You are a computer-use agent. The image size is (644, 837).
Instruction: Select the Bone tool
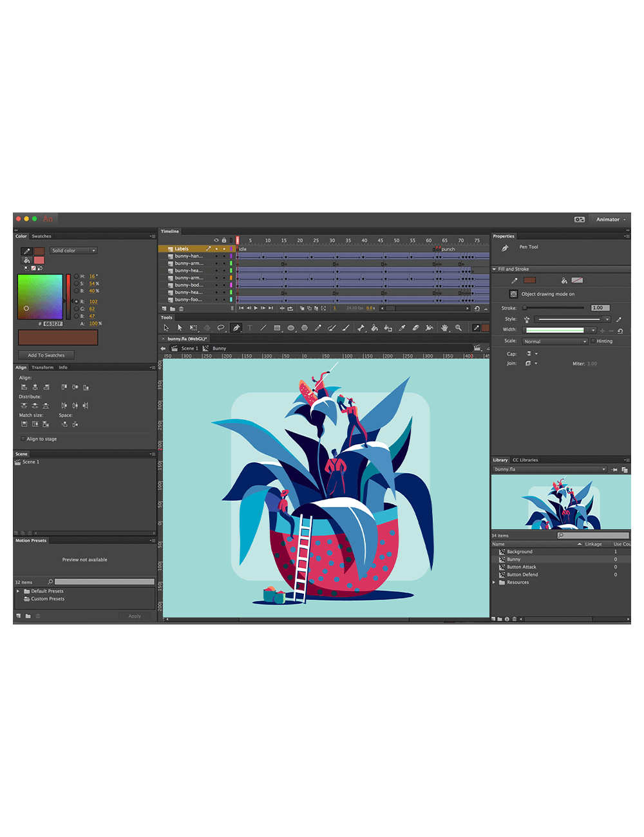361,328
